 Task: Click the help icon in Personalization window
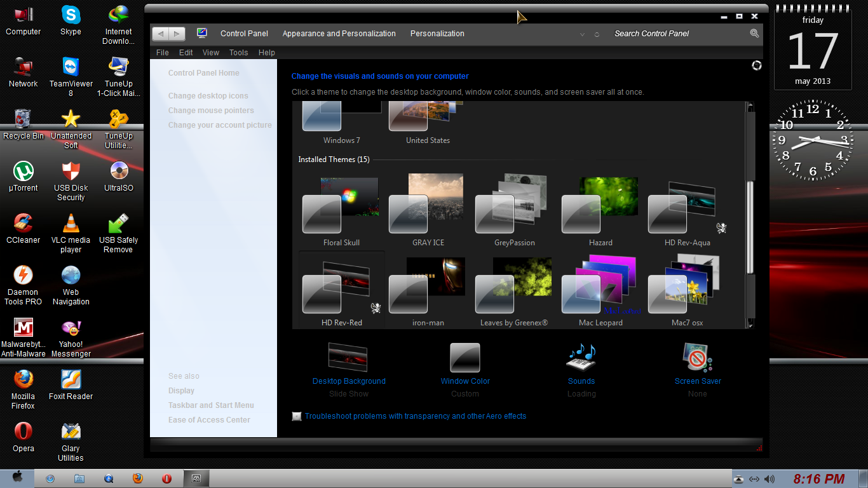tap(756, 65)
